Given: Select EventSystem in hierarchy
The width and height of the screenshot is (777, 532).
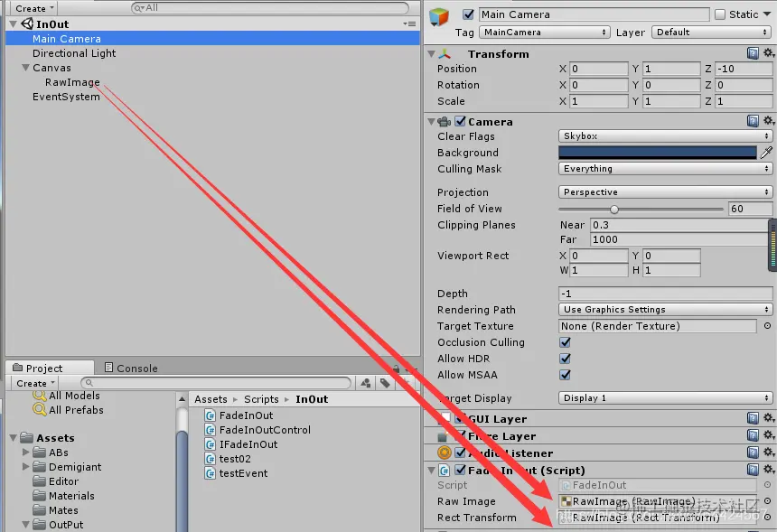Looking at the screenshot, I should [x=66, y=97].
